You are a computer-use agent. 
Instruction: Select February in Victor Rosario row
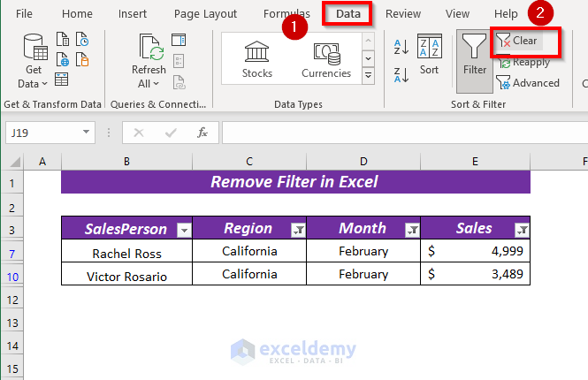(363, 274)
